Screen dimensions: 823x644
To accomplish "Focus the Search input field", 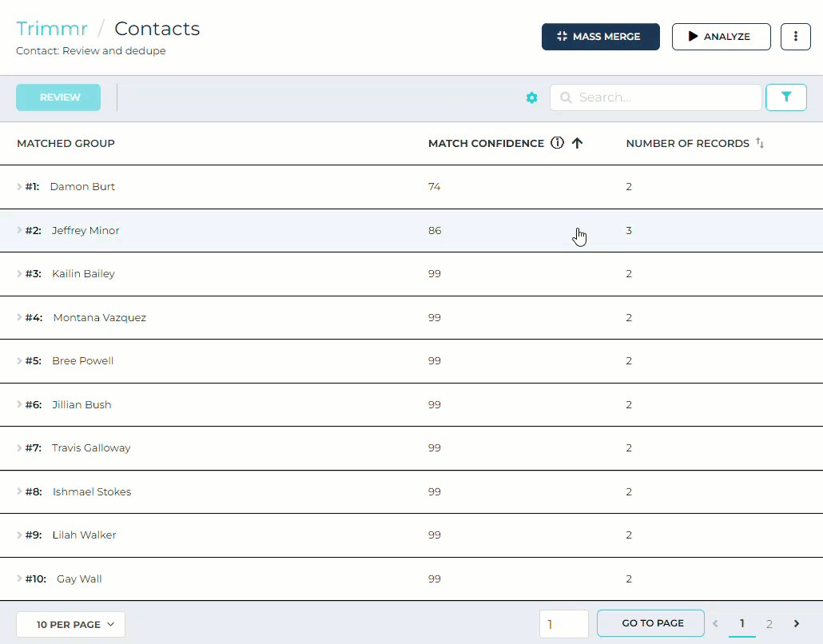I will click(663, 97).
